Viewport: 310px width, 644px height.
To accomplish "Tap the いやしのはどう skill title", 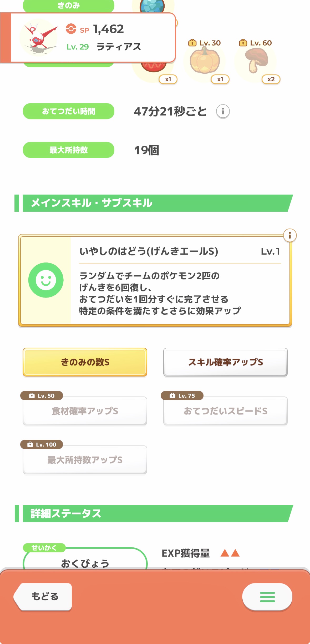I will [x=149, y=251].
